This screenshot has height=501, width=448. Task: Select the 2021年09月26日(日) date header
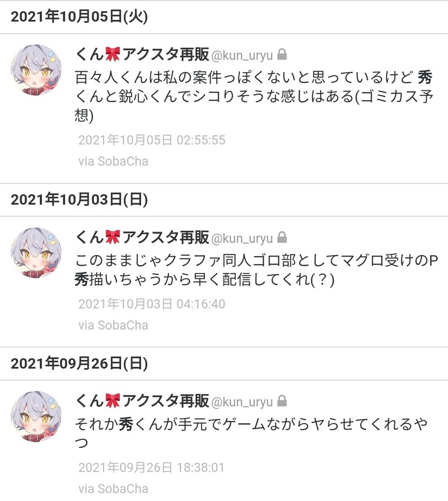(79, 363)
